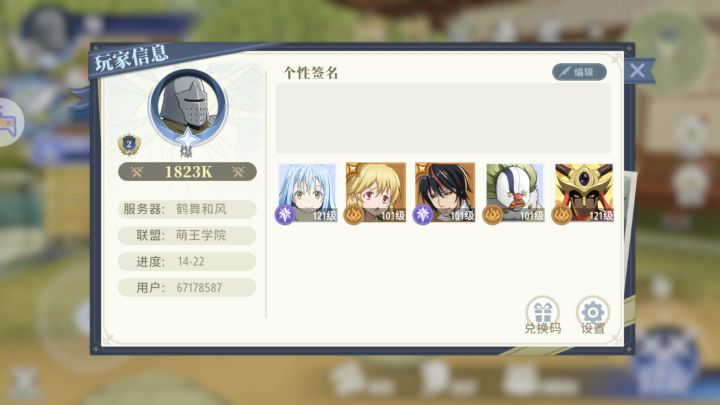Click the orange flame badge on blonde hero
This screenshot has height=405, width=720.
(x=354, y=214)
